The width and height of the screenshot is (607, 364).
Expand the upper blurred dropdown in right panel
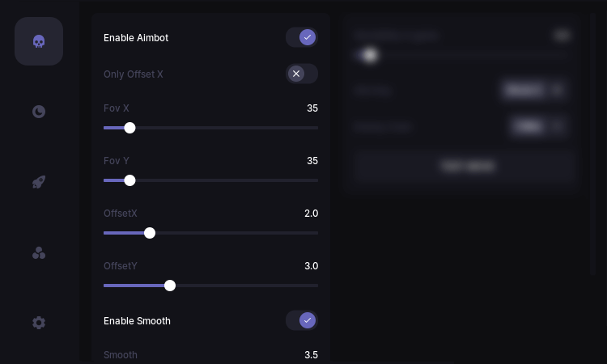(x=533, y=90)
